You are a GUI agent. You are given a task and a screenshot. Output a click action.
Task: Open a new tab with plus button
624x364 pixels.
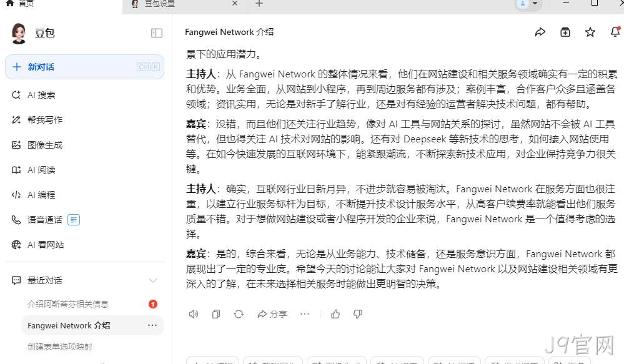tap(259, 4)
